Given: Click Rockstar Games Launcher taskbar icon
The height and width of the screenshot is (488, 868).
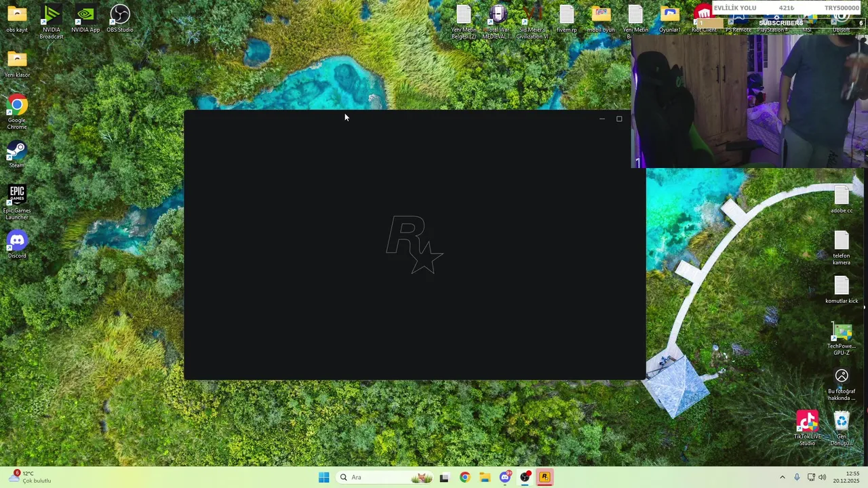Looking at the screenshot, I should pos(545,477).
